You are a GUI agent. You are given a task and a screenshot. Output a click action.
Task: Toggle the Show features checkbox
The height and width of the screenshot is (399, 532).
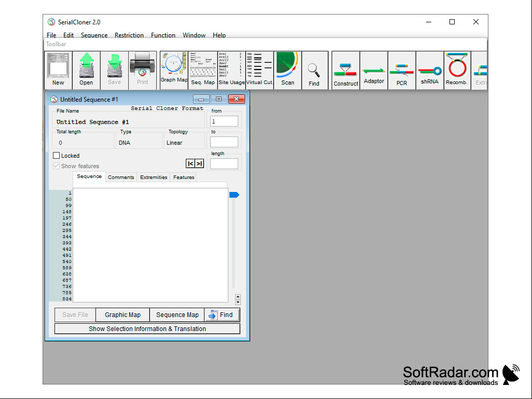(57, 166)
